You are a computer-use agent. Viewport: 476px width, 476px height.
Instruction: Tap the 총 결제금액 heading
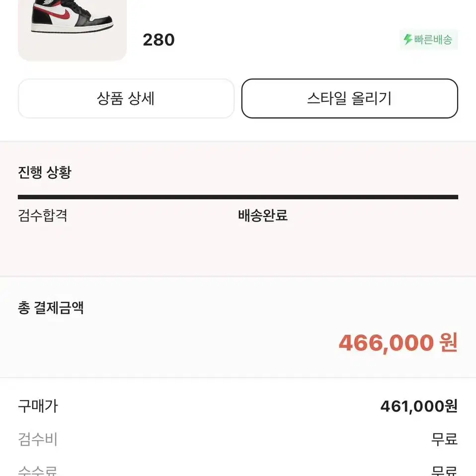point(51,308)
